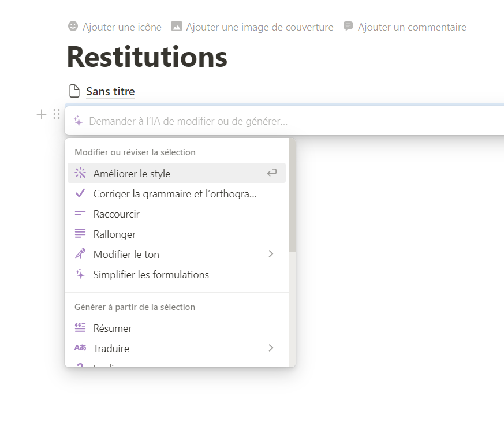This screenshot has width=504, height=426.
Task: Click the short lines icon of Raccourcir
Action: click(80, 213)
